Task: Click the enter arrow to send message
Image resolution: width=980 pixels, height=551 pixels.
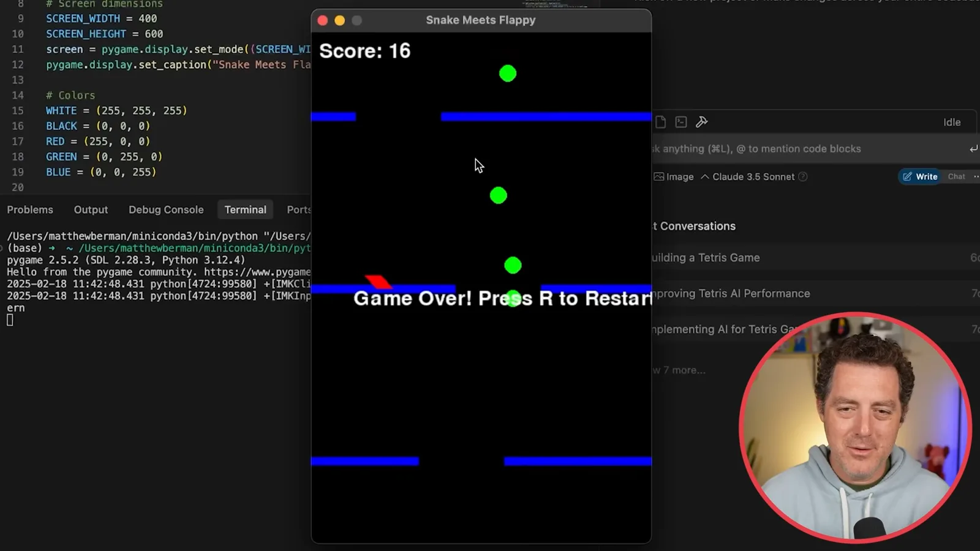Action: tap(973, 149)
